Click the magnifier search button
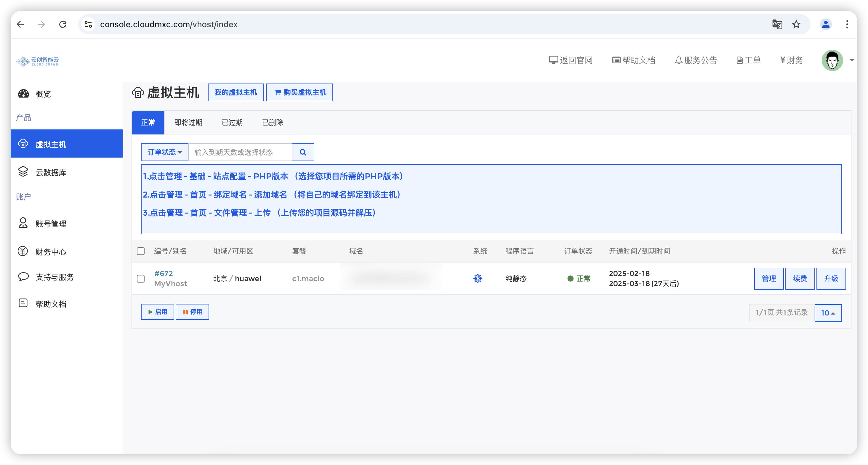The width and height of the screenshot is (868, 465). (x=303, y=152)
